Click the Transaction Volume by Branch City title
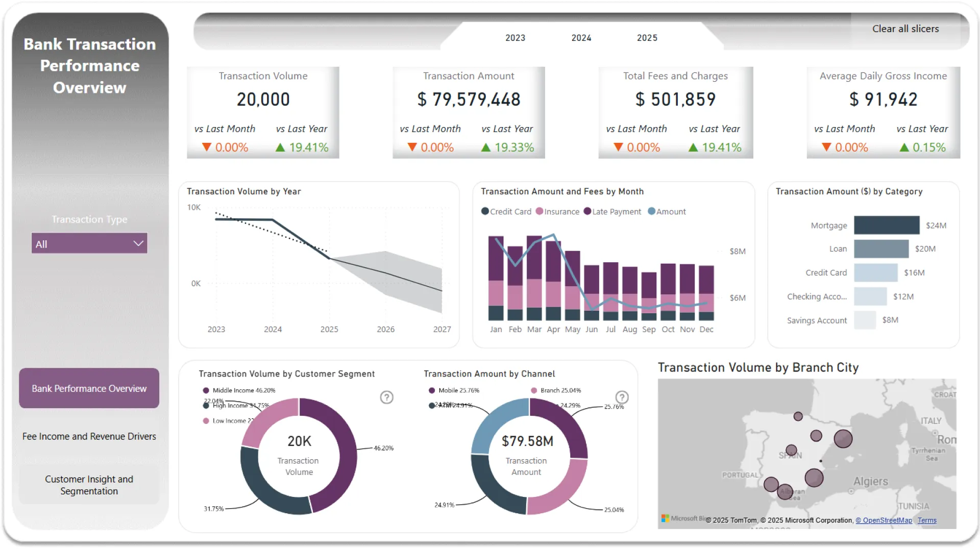Screen dimensions: 980x551 pyautogui.click(x=758, y=368)
